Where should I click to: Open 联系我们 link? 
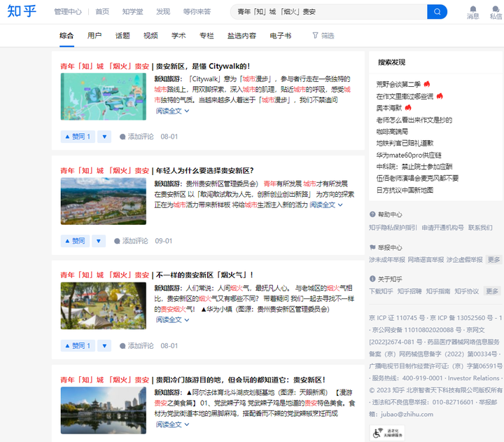click(x=480, y=228)
